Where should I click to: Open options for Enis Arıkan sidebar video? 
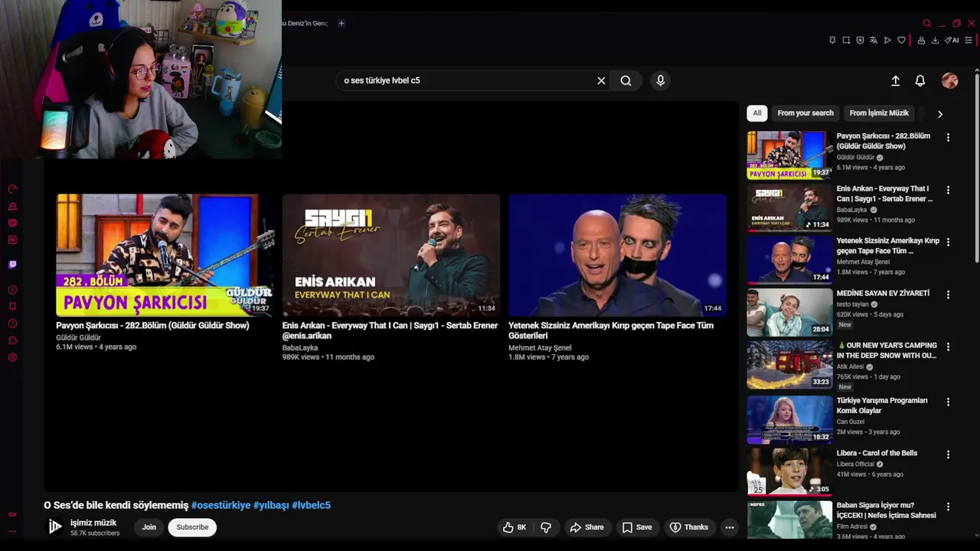tap(948, 190)
